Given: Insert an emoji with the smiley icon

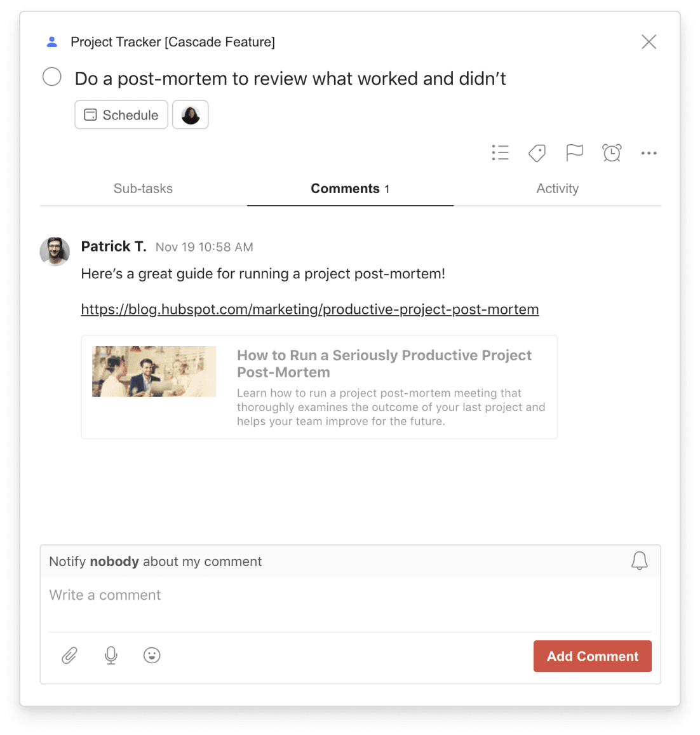Looking at the screenshot, I should [x=152, y=656].
